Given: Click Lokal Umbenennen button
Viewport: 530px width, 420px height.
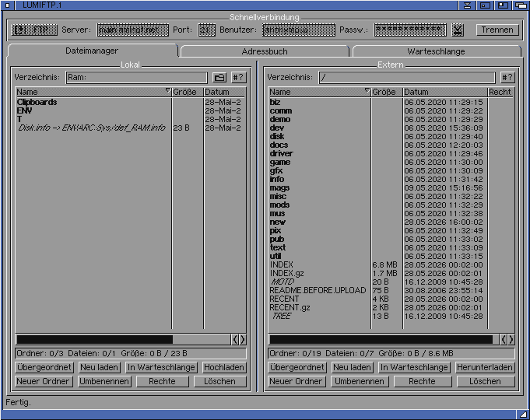Looking at the screenshot, I should coord(104,381).
